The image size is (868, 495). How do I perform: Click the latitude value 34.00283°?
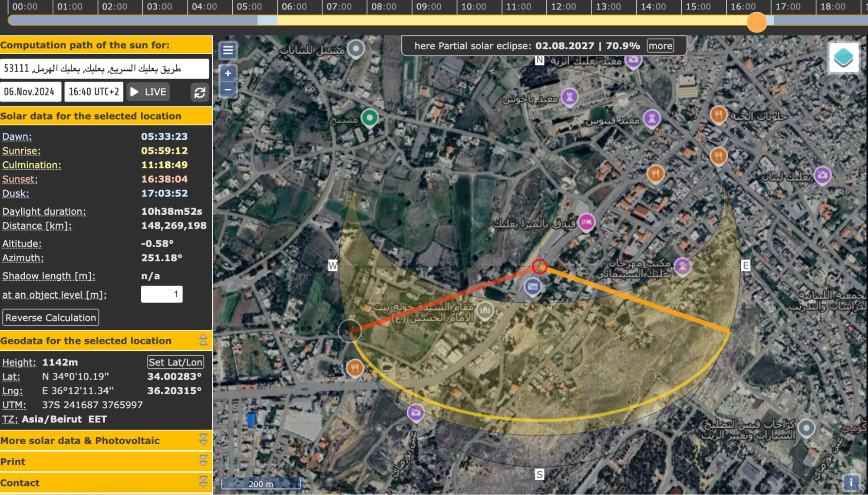pos(174,377)
